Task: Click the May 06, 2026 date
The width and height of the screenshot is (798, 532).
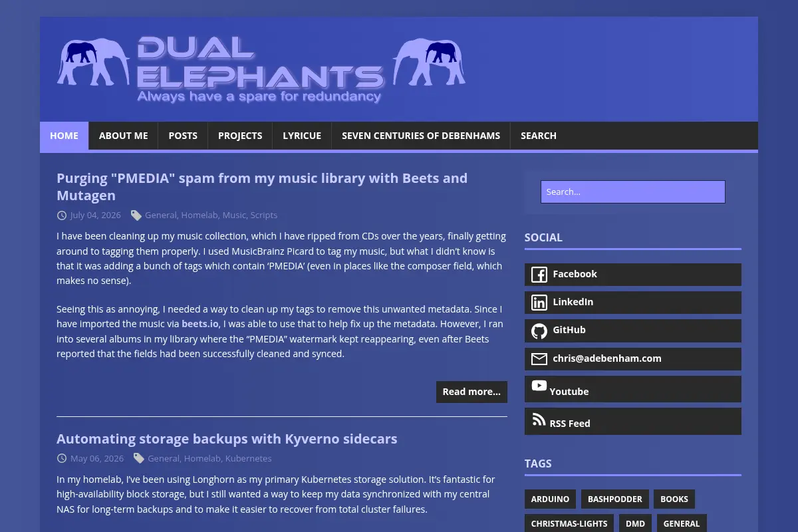Action: 97,459
